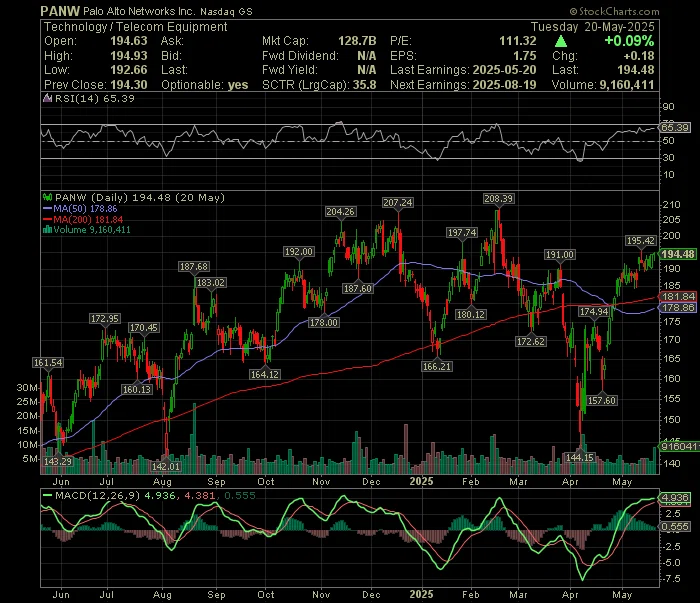Click the PANW ticker symbol heading
The image size is (700, 603).
[60, 11]
